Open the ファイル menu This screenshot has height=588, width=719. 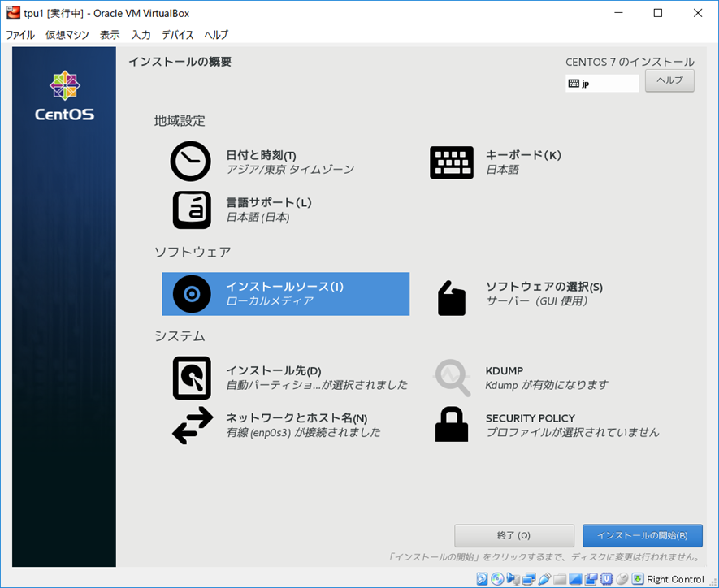[x=20, y=35]
